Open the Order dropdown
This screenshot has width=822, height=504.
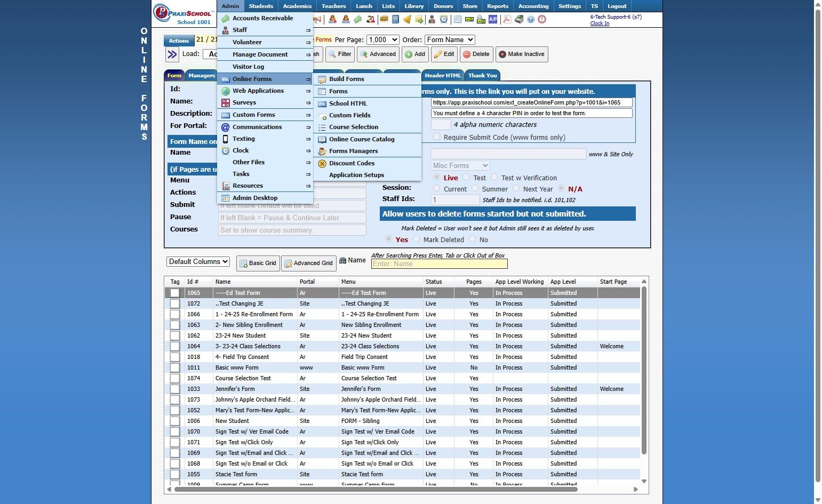tap(450, 39)
